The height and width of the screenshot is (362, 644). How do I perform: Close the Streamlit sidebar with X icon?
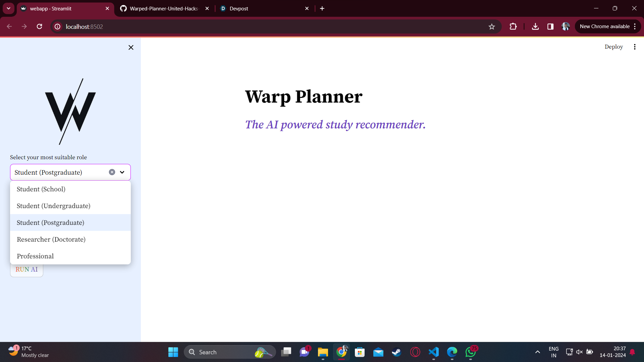tap(131, 48)
